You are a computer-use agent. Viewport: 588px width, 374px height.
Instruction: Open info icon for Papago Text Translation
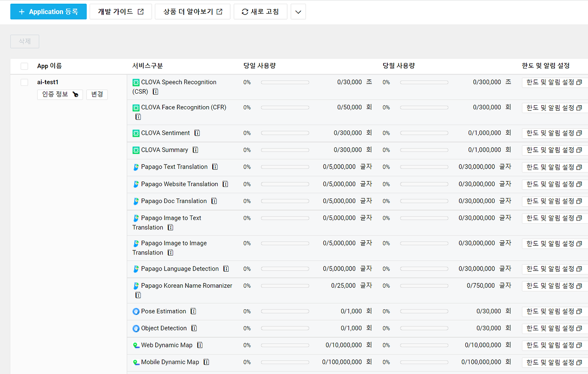215,167
